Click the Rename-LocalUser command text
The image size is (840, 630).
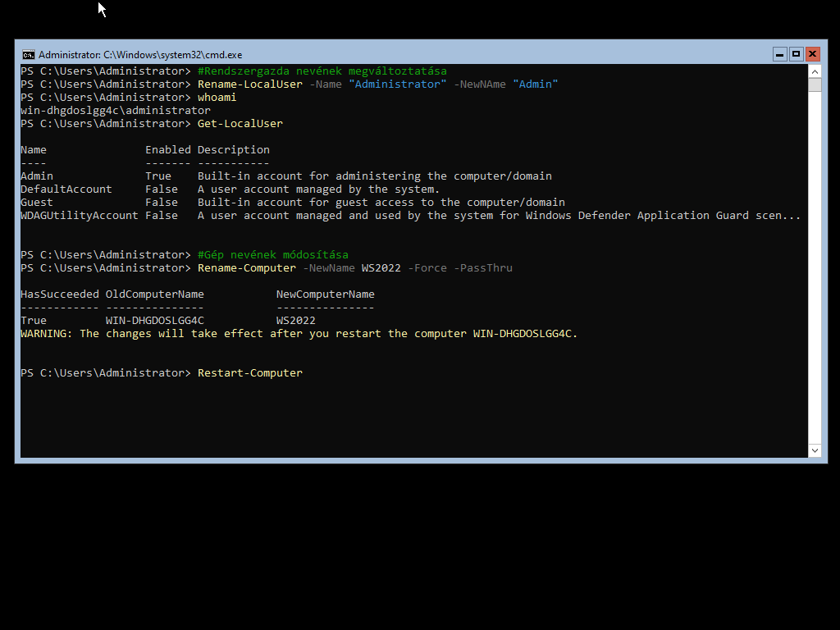click(250, 84)
